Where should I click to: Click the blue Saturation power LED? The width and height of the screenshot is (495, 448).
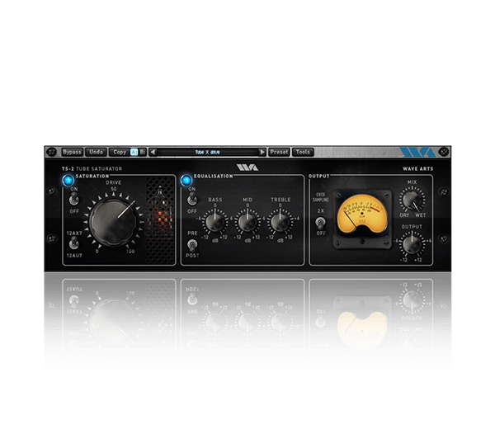pos(68,181)
